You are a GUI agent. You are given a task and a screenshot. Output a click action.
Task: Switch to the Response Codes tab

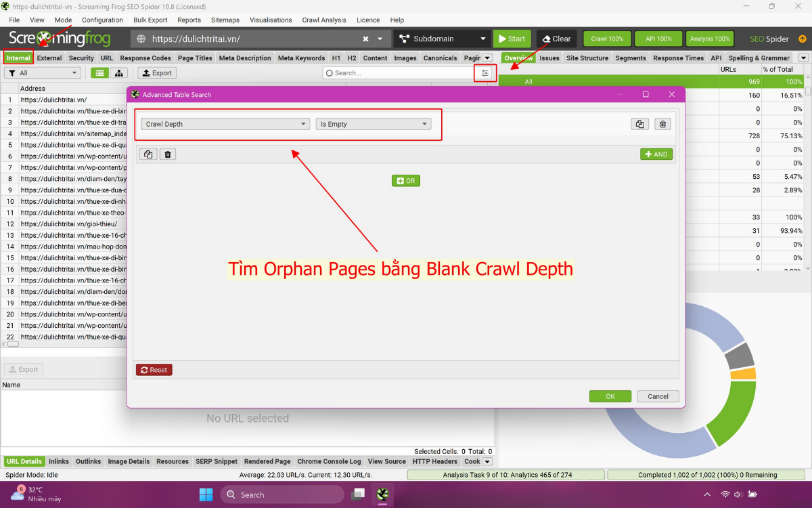pos(145,58)
